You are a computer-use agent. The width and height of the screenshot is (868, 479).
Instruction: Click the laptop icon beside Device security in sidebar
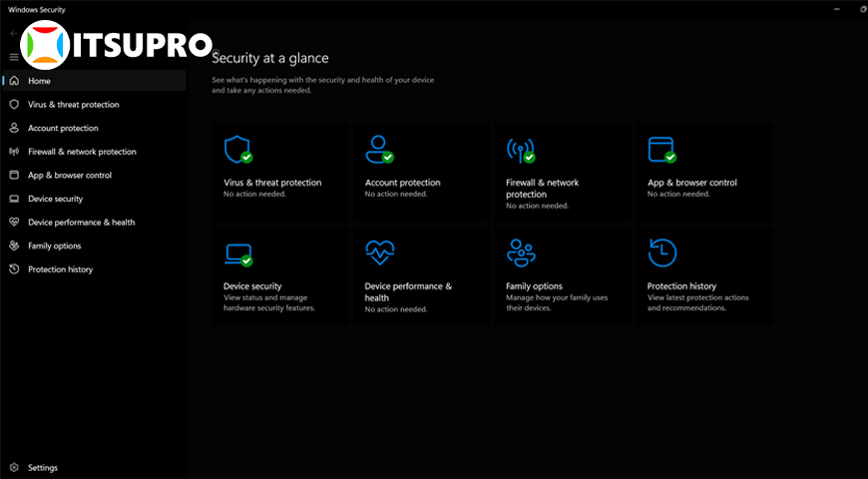(x=14, y=199)
